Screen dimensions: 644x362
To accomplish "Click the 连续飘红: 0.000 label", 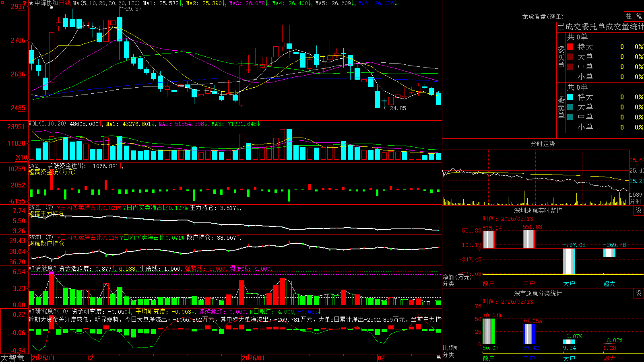I will tap(223, 311).
